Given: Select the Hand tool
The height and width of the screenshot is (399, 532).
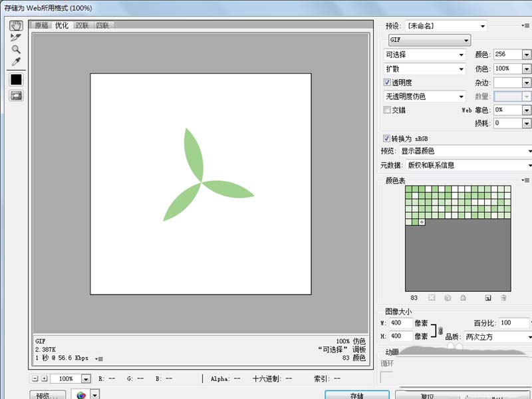Looking at the screenshot, I should coord(16,26).
